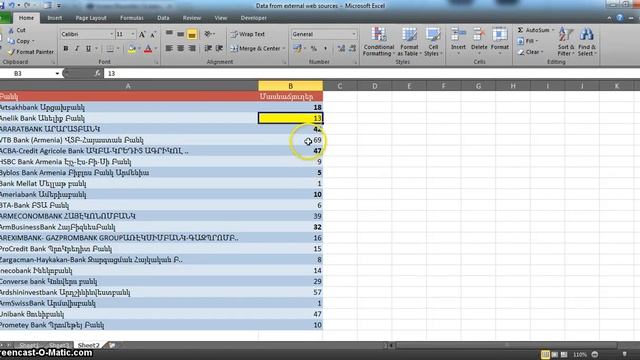Click the Insert cells button
The image size is (640, 360).
tap(458, 40)
